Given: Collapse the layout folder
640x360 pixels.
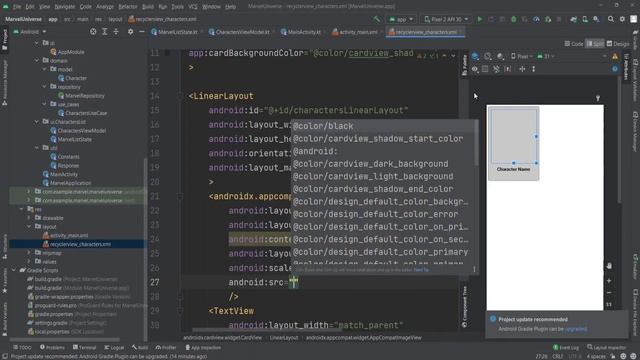Looking at the screenshot, I should coord(29,227).
